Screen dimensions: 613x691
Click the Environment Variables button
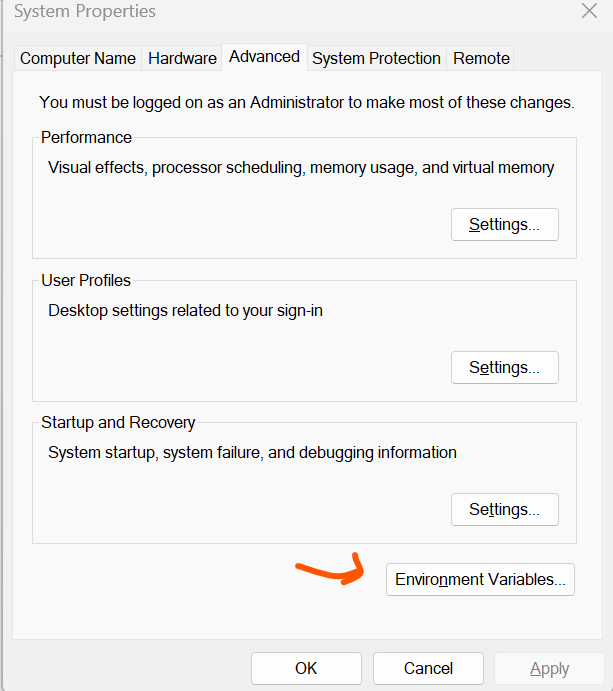480,579
